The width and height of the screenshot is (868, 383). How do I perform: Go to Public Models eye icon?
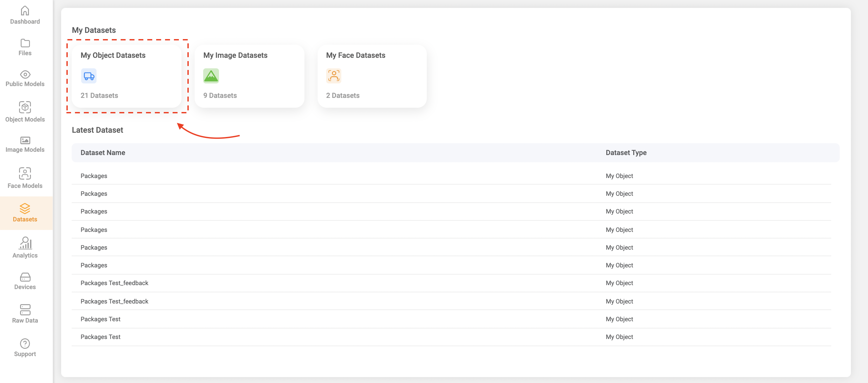[x=25, y=74]
